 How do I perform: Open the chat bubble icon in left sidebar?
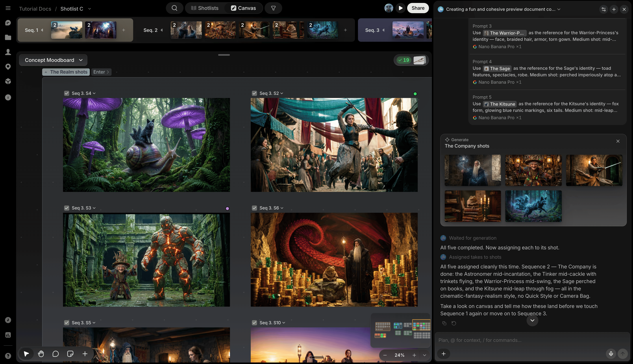[x=8, y=23]
